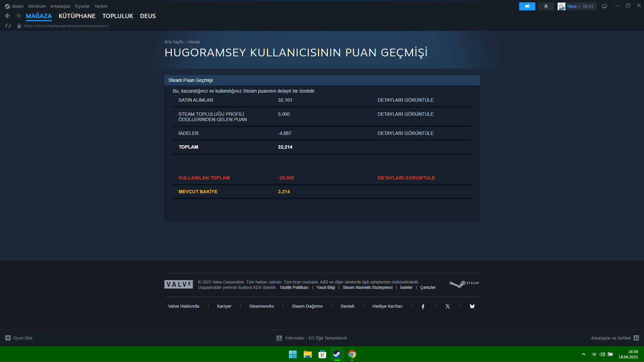Image resolution: width=644 pixels, height=362 pixels.
Task: Show hidden tray icons chevron
Action: pos(584,354)
